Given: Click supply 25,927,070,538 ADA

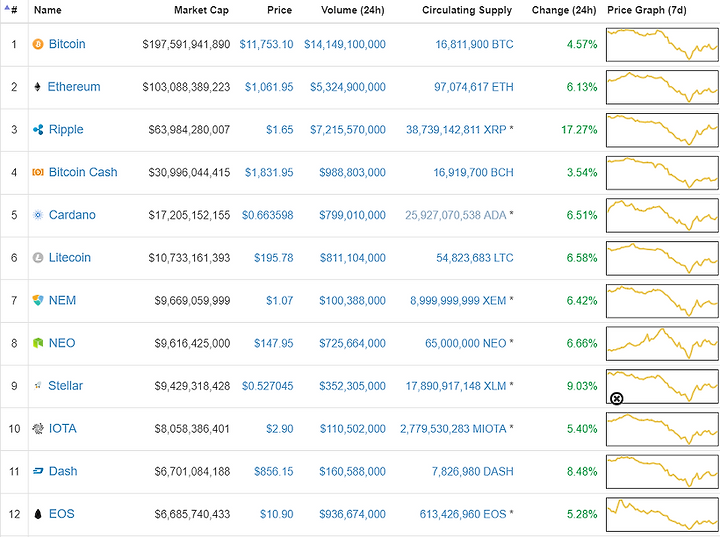Looking at the screenshot, I should (456, 215).
